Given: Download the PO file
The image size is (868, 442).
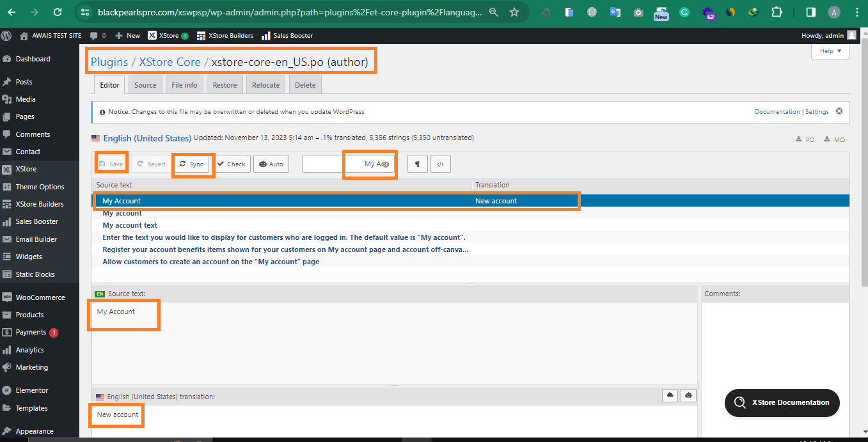Looking at the screenshot, I should coord(805,139).
